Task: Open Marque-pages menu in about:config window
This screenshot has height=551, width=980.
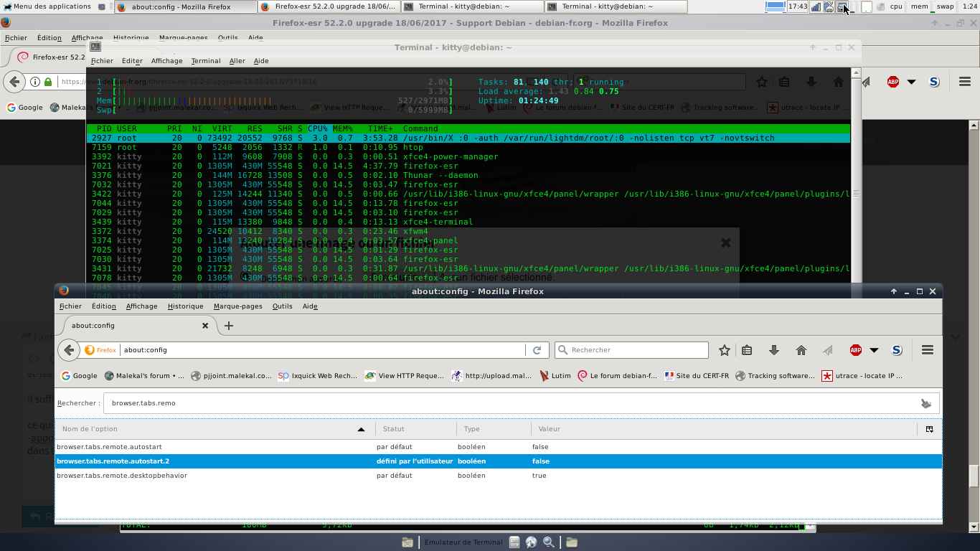Action: (237, 306)
